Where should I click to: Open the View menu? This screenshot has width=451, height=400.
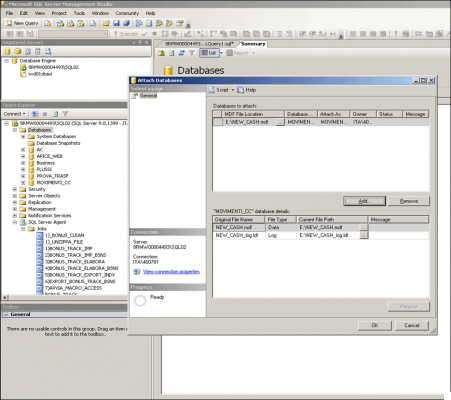pos(40,13)
